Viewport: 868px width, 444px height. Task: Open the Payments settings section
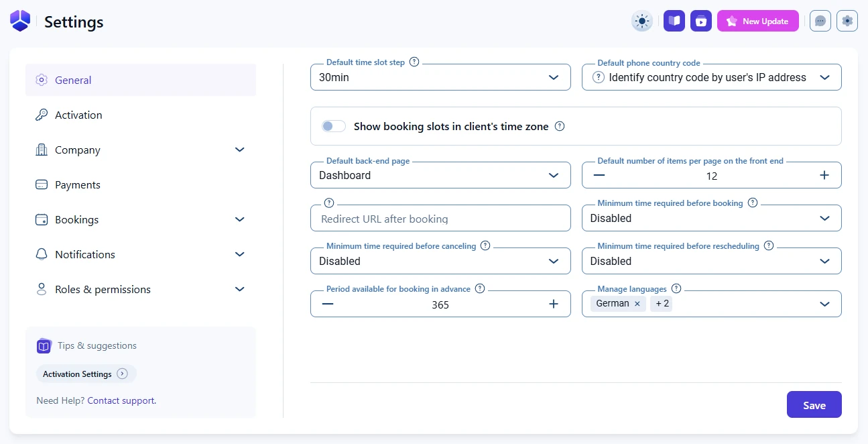[x=78, y=185]
